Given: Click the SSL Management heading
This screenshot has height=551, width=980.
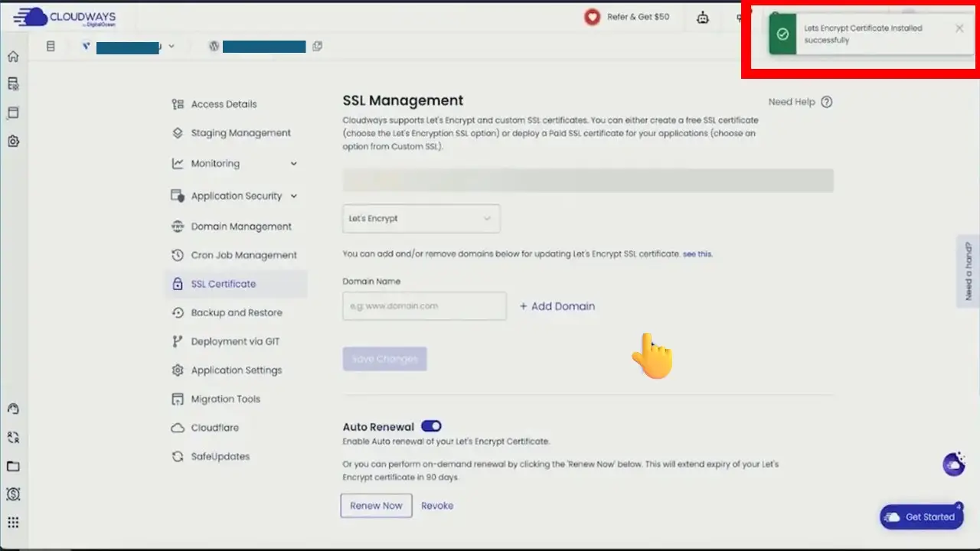Looking at the screenshot, I should pos(403,100).
